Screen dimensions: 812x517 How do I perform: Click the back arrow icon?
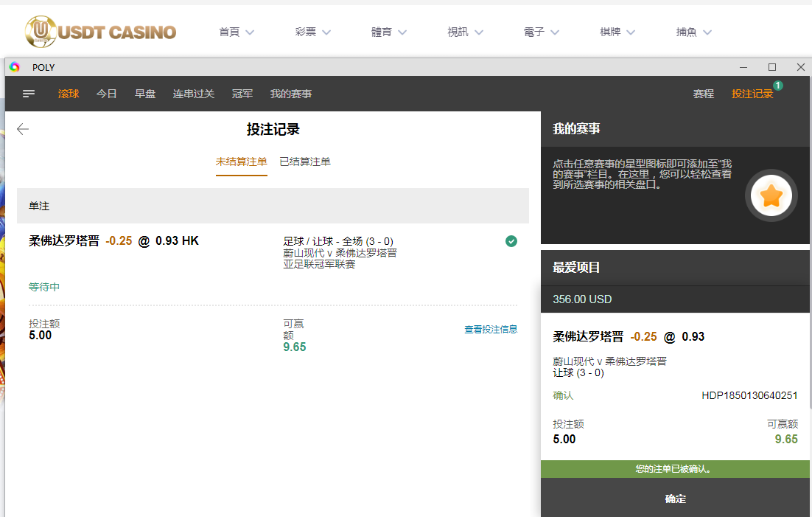coord(23,130)
